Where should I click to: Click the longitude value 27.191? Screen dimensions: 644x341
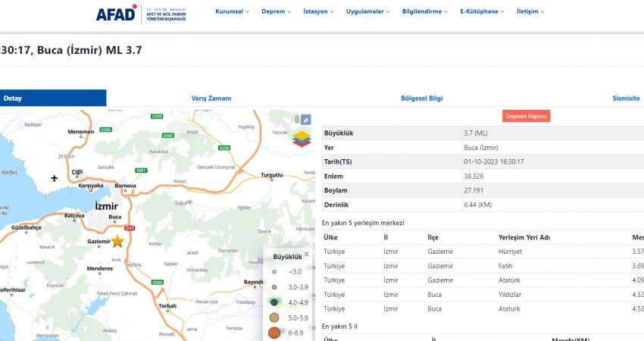pos(474,190)
